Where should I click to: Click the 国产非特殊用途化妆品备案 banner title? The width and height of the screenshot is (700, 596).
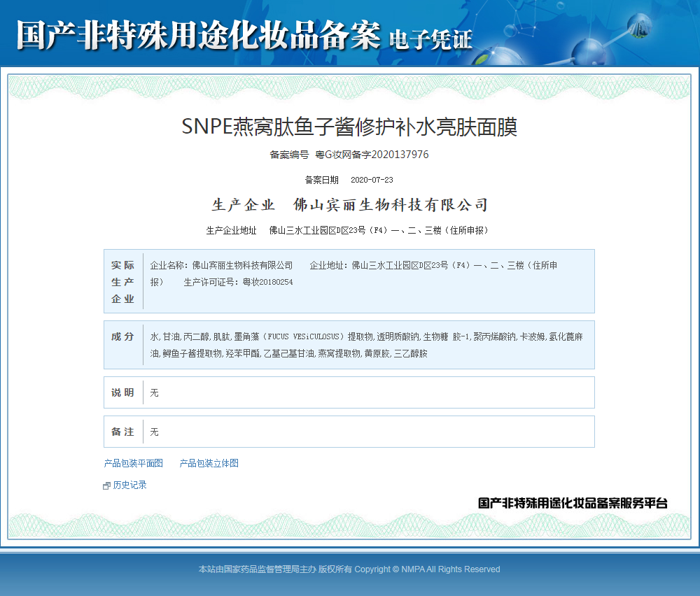coord(199,35)
